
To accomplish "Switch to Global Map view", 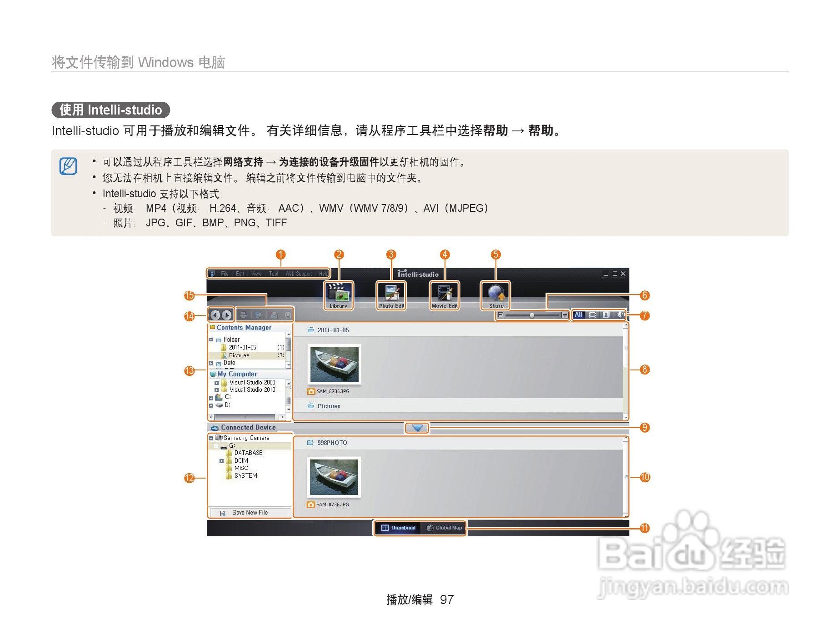I will pyautogui.click(x=444, y=528).
